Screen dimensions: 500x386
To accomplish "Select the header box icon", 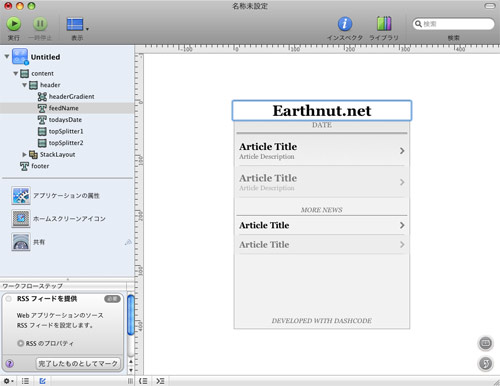I will (x=33, y=85).
